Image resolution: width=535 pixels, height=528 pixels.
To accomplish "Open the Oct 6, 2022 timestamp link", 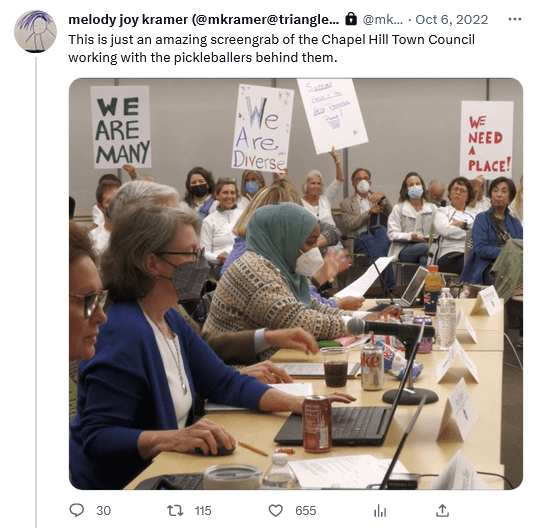I will pos(452,19).
